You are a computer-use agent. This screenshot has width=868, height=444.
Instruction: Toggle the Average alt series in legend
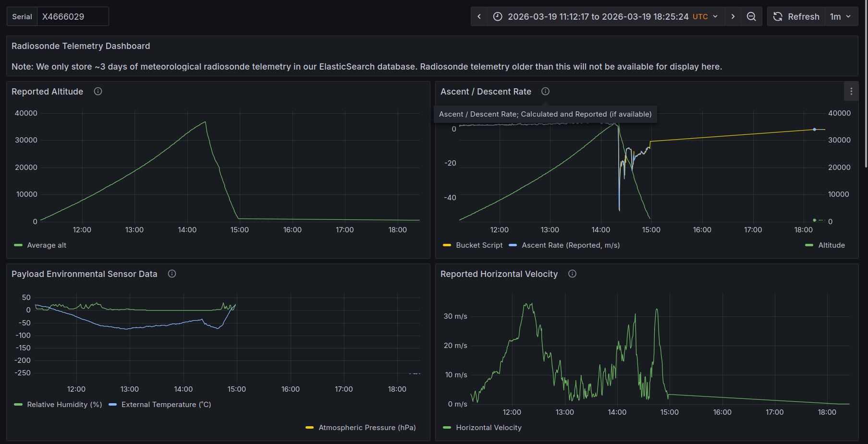47,245
